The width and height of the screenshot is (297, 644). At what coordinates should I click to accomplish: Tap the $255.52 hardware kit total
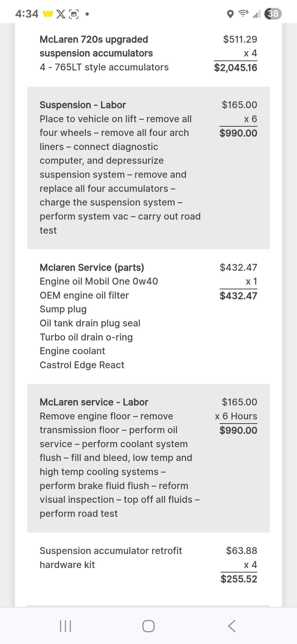click(239, 579)
